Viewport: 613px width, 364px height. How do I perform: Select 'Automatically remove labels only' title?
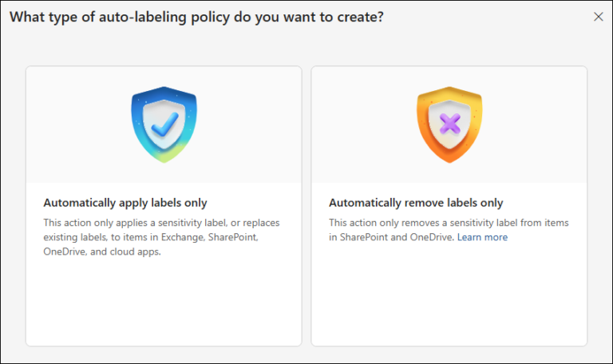point(416,203)
